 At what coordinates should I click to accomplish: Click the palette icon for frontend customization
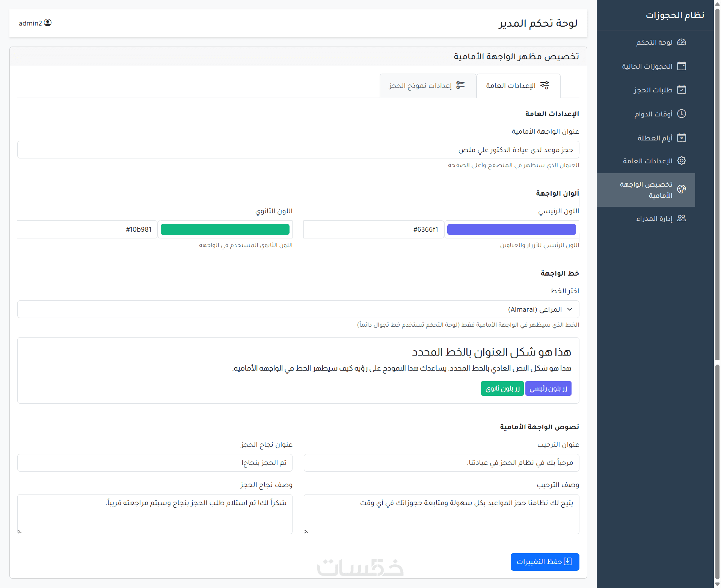coord(681,189)
